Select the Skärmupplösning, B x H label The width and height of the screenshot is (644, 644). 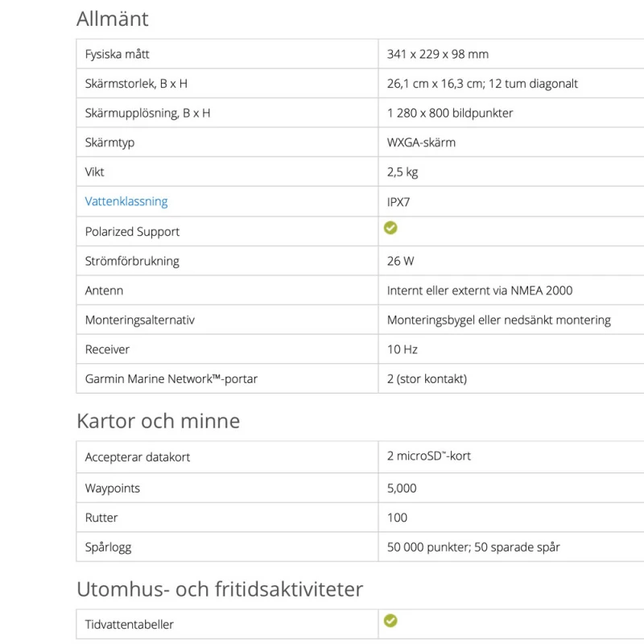tap(148, 113)
